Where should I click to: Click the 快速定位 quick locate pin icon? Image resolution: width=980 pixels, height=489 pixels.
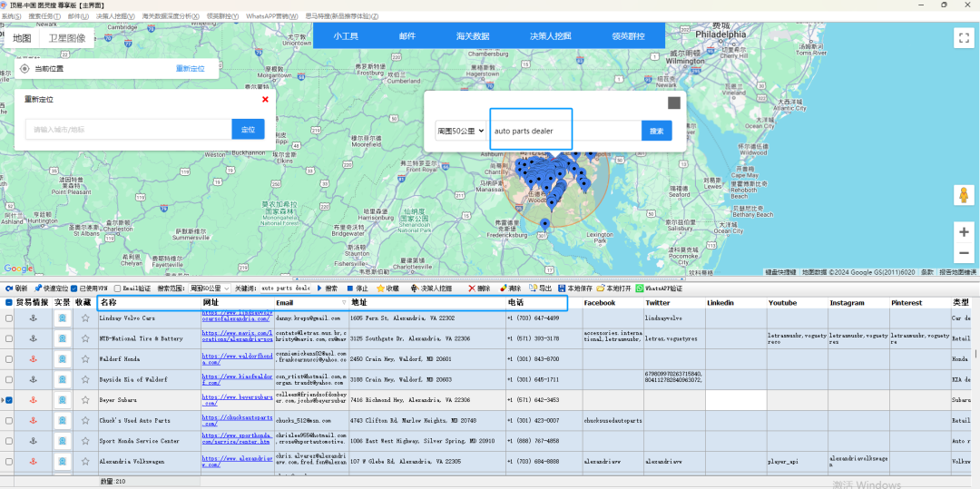coord(38,289)
